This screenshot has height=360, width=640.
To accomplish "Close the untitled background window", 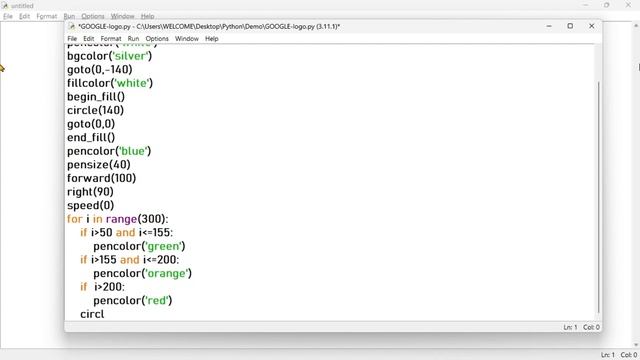I will (x=628, y=5).
